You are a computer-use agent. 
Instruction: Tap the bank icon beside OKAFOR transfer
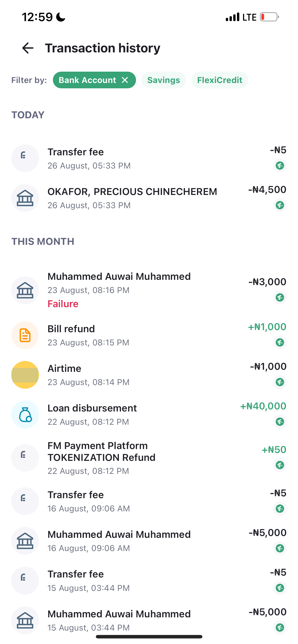[x=25, y=198]
